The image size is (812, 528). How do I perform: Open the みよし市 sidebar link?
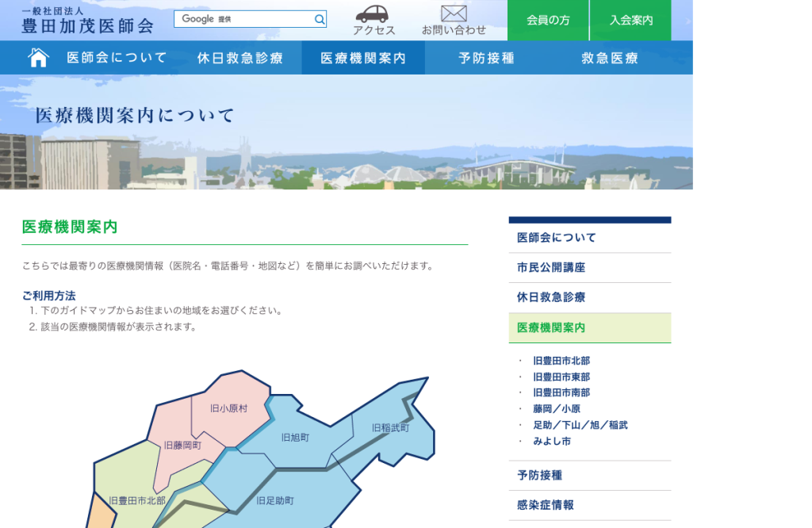tap(552, 441)
